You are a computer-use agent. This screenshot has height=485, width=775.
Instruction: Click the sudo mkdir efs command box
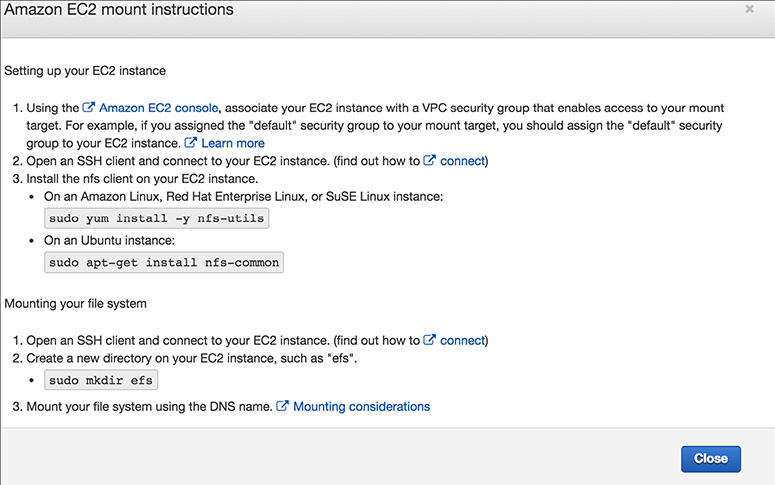point(102,381)
